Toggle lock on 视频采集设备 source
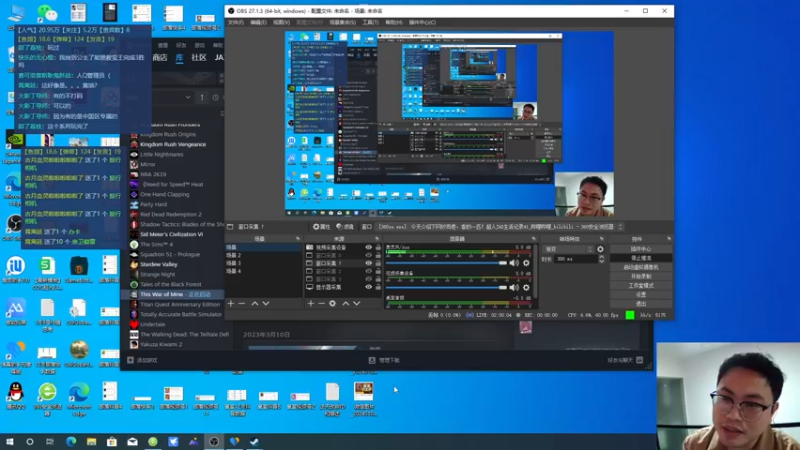This screenshot has width=800, height=450. [378, 247]
